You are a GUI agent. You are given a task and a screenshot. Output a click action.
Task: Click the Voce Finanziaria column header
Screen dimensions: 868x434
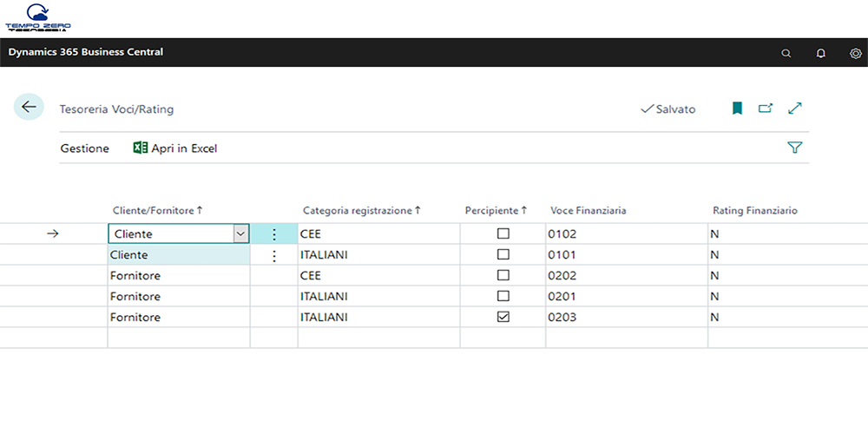click(x=588, y=210)
